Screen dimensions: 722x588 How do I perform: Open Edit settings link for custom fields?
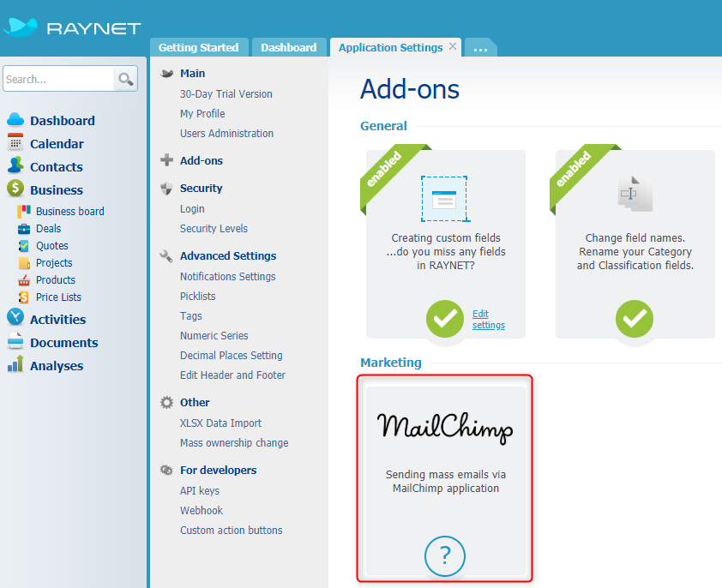[x=489, y=319]
